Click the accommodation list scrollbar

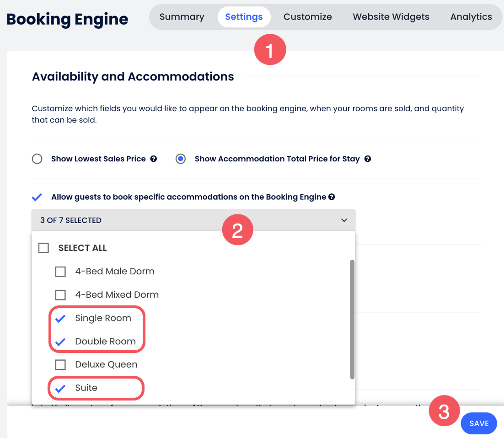pyautogui.click(x=352, y=319)
